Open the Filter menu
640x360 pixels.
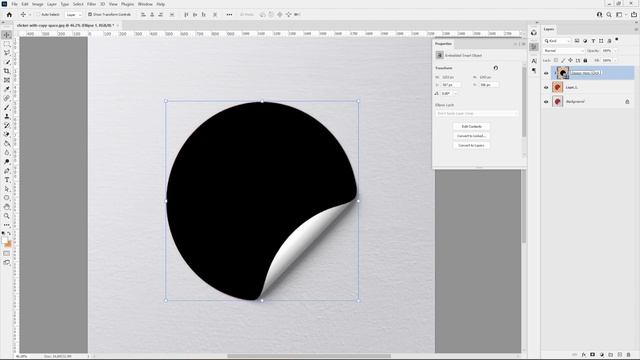pos(91,4)
